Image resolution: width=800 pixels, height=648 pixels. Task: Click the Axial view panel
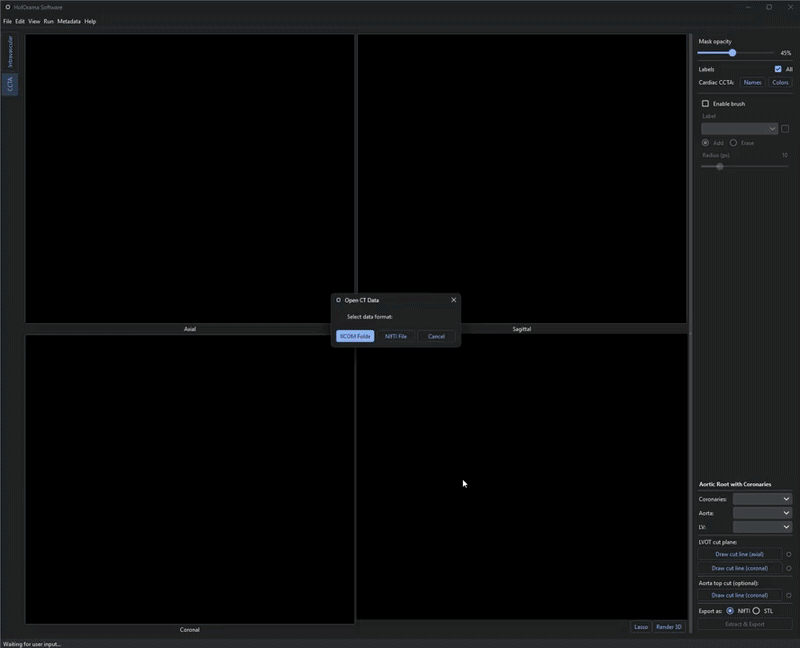point(190,179)
